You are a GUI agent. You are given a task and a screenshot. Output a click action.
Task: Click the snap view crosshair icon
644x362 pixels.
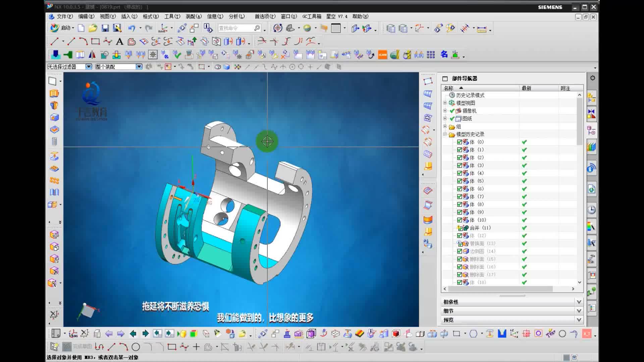278,28
